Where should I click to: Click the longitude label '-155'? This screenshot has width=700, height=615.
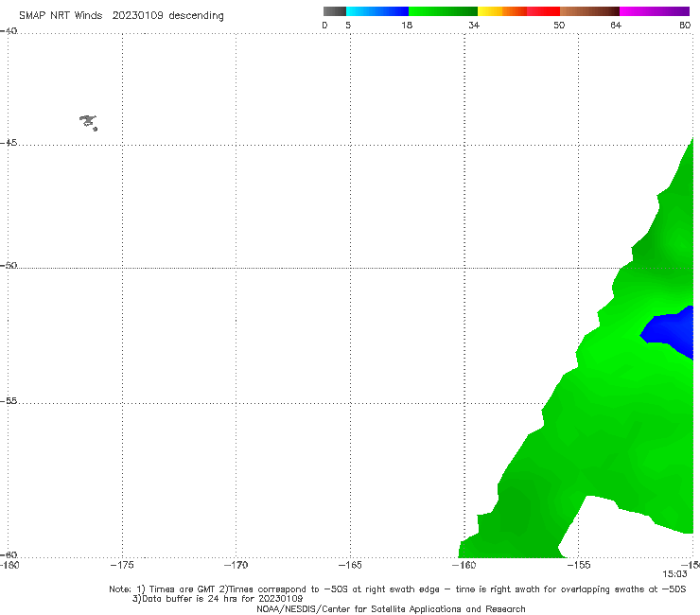coord(579,565)
